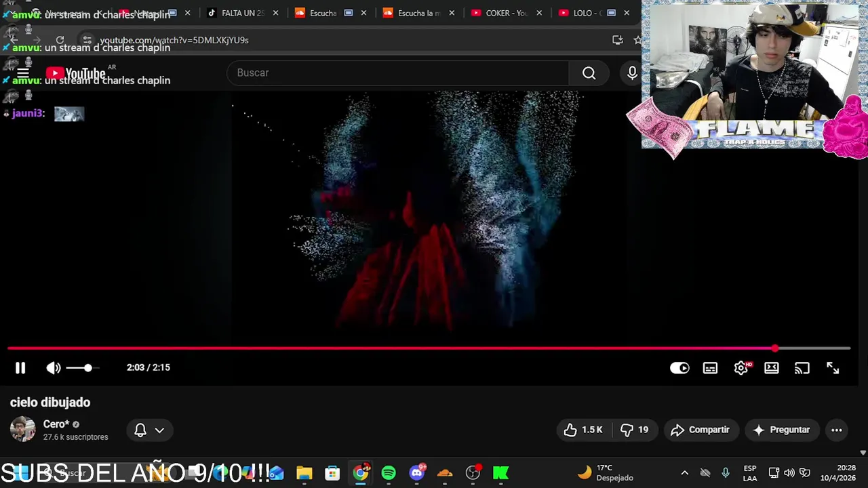Reload the page
This screenshot has width=868, height=488.
60,40
